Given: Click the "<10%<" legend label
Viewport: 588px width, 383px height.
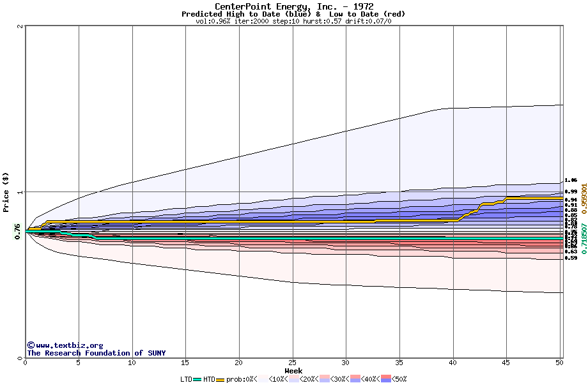Looking at the screenshot, I should (x=279, y=379).
